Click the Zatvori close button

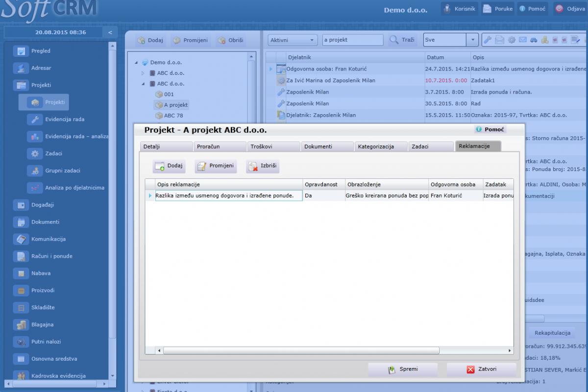tap(481, 369)
